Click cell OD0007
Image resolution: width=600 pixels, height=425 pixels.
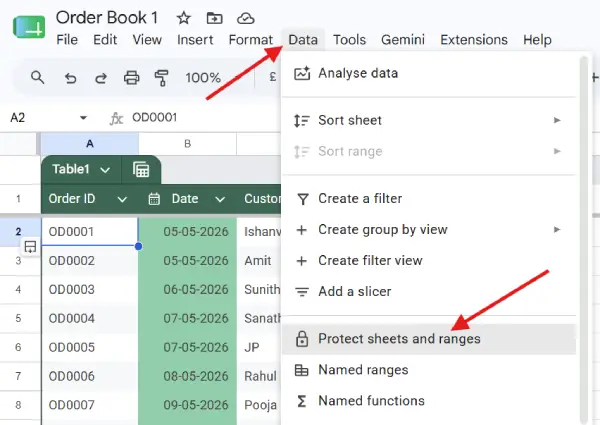pyautogui.click(x=90, y=405)
